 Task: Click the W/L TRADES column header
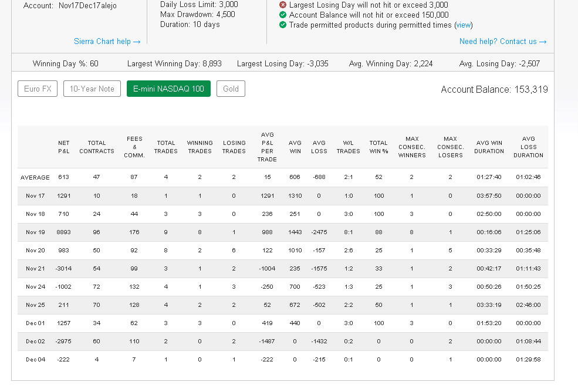(x=349, y=147)
